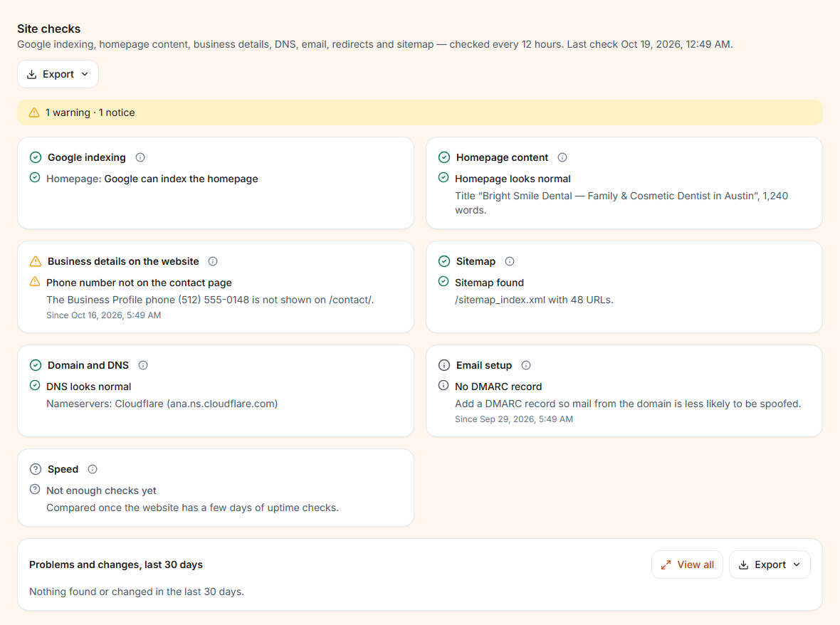Click Since Oct 16, 2026, 5:49 AM

coord(103,315)
